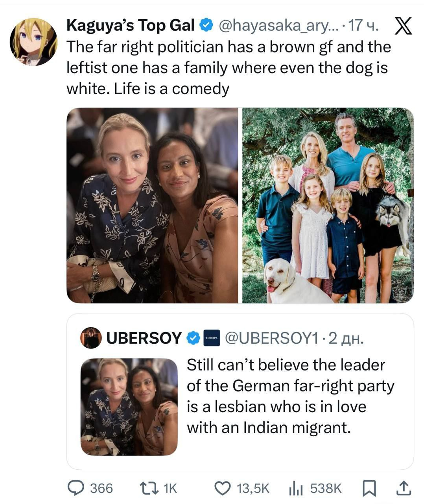
Task: Open the left selfie photo of two women
Action: click(x=152, y=205)
